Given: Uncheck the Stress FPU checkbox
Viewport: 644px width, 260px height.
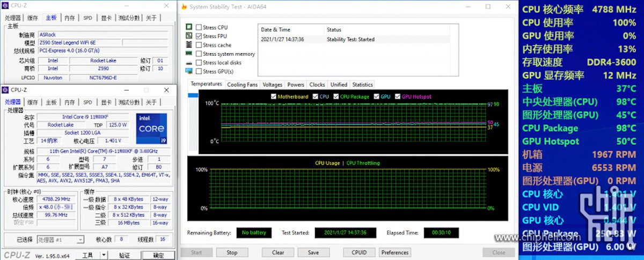Looking at the screenshot, I should [199, 36].
